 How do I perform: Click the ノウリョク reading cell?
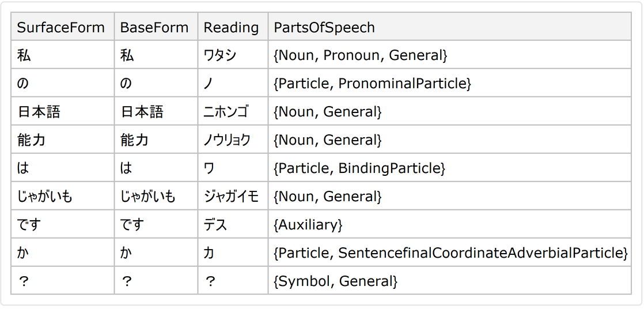point(227,140)
